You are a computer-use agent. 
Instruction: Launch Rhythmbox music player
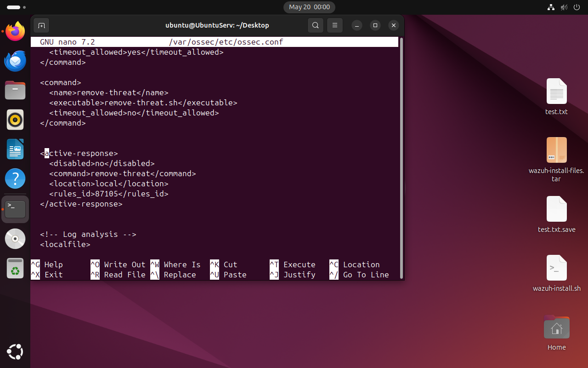pyautogui.click(x=15, y=120)
